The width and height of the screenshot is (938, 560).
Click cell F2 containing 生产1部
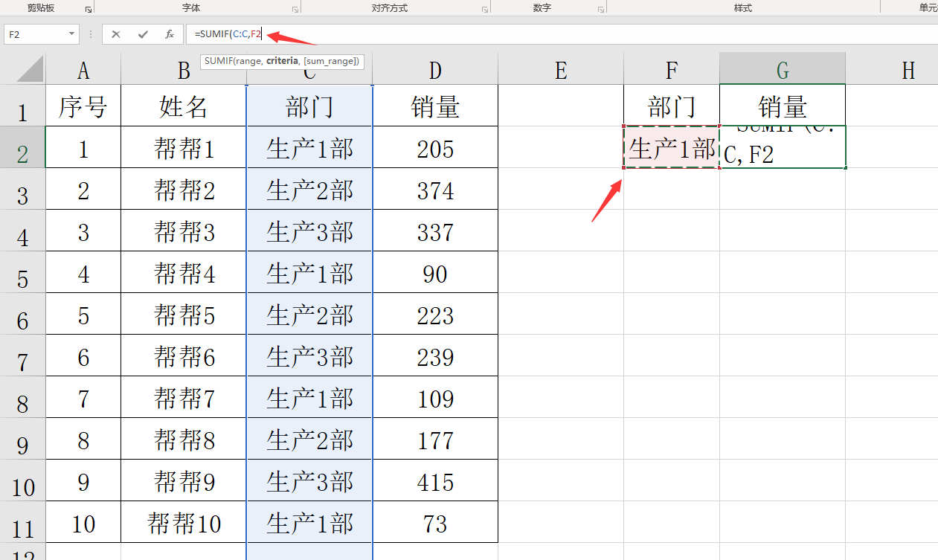(x=672, y=147)
